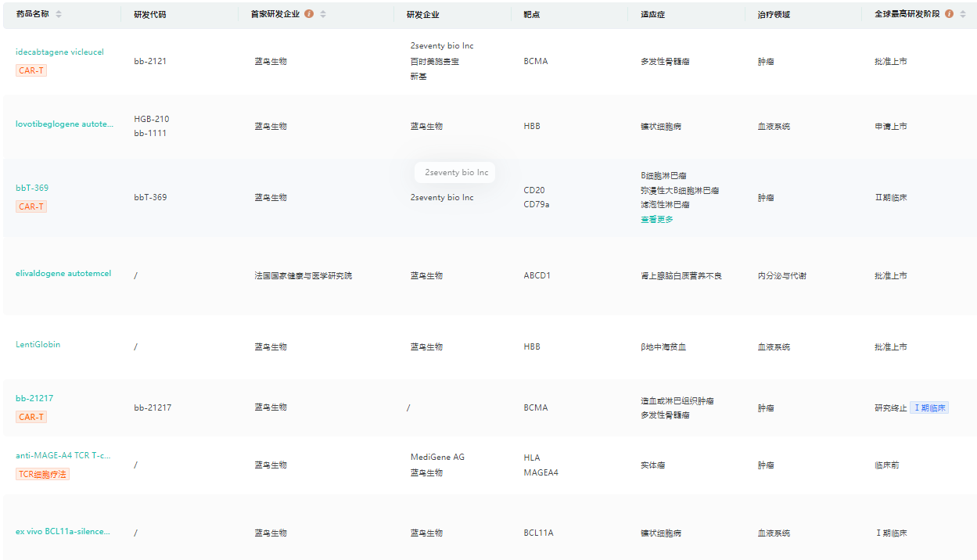Viewport: 977px width, 560px height.
Task: Click target MAGEA4
Action: (541, 472)
